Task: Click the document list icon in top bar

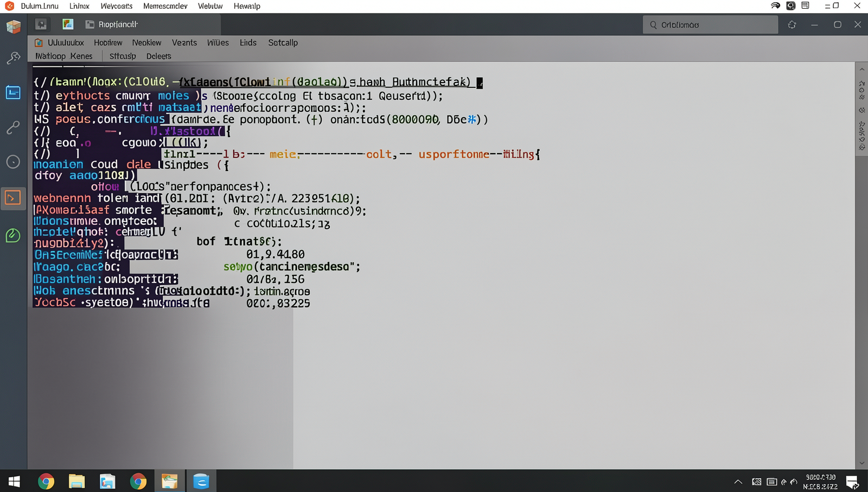Action: pos(805,5)
